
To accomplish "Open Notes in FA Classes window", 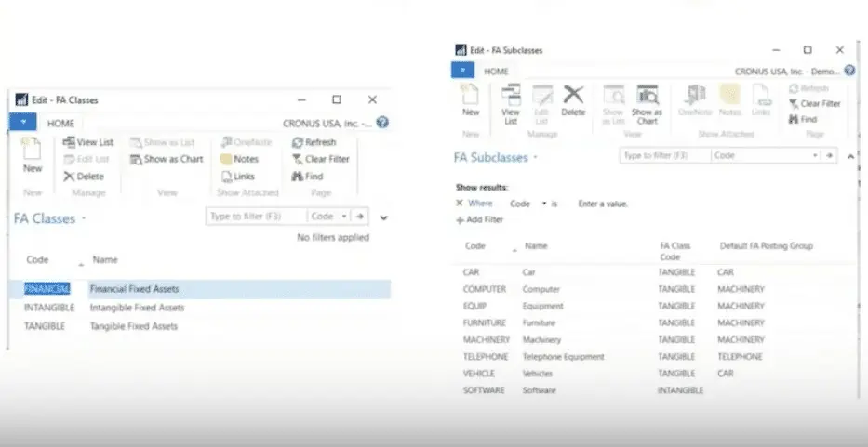I will tap(239, 159).
